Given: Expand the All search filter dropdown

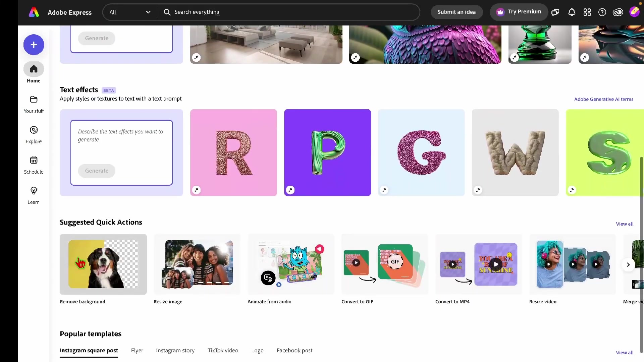Looking at the screenshot, I should (130, 12).
